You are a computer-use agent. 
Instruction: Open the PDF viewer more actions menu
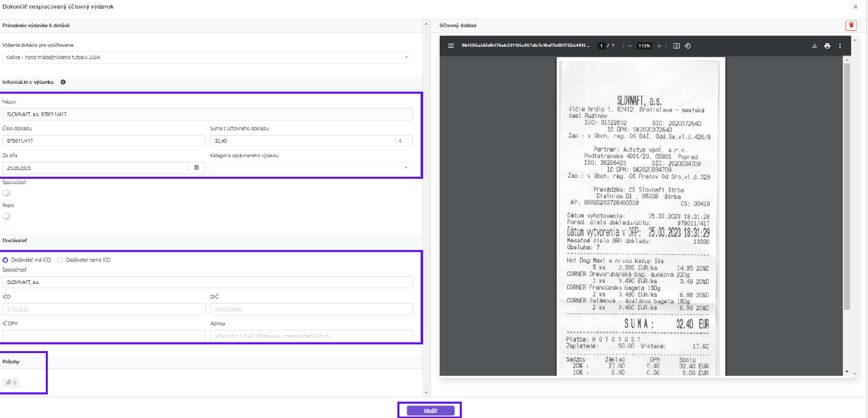[x=840, y=46]
